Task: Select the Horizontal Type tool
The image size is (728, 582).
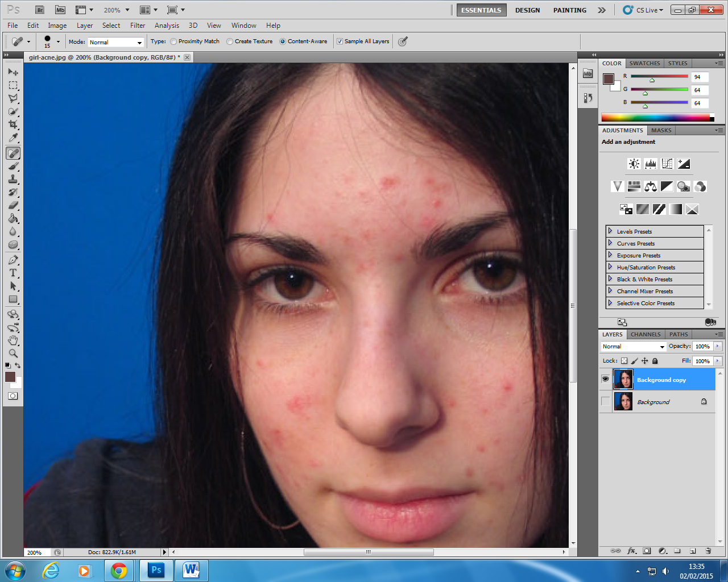Action: click(x=13, y=273)
